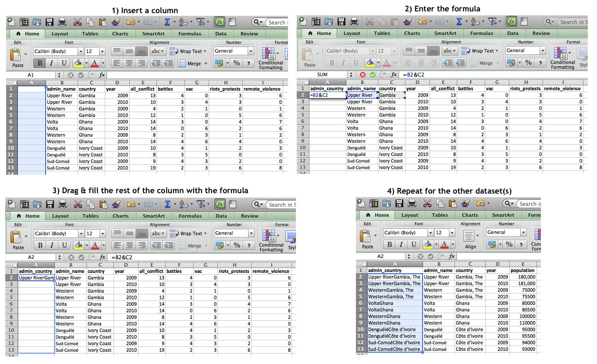This screenshot has width=597, height=364.
Task: Apply yellow fill color in step 4 window
Action: (x=427, y=244)
